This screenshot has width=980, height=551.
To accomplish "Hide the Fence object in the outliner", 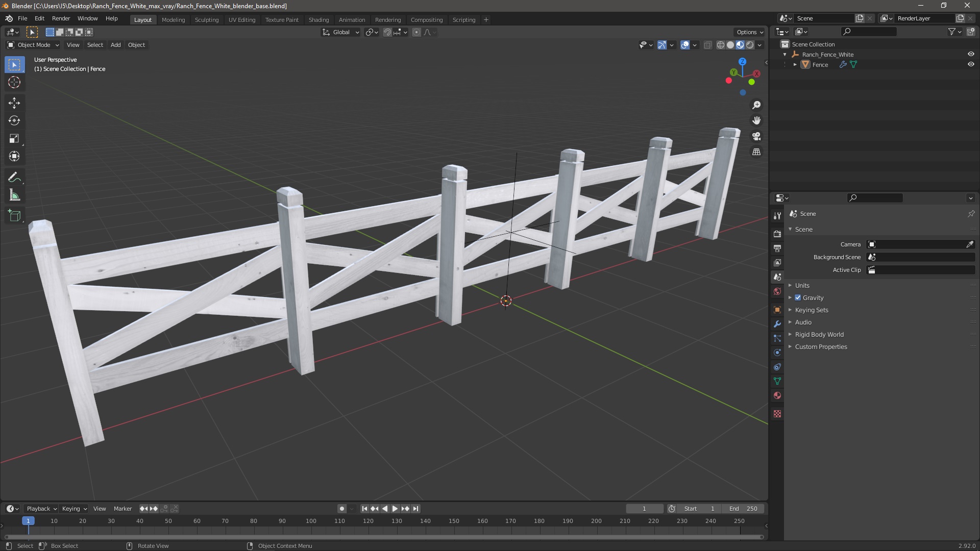I will tap(971, 65).
